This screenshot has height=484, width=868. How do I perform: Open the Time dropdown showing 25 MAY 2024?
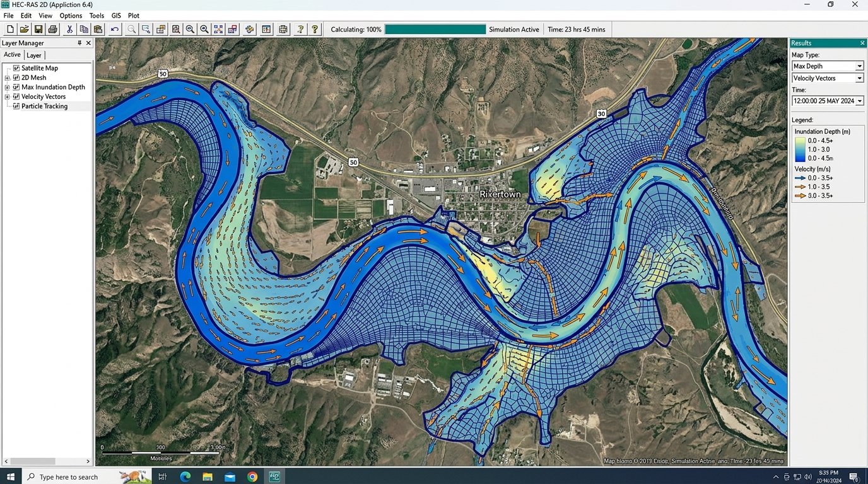[x=859, y=101]
